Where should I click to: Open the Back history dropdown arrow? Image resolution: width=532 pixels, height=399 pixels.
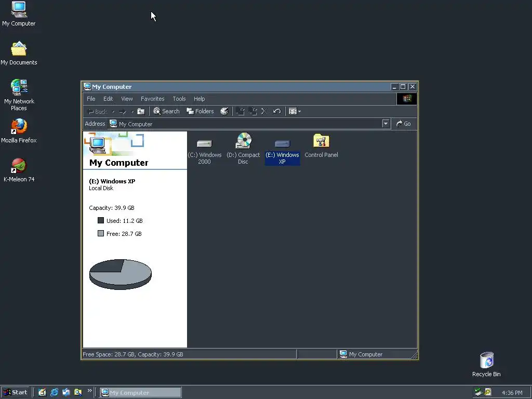coord(113,111)
